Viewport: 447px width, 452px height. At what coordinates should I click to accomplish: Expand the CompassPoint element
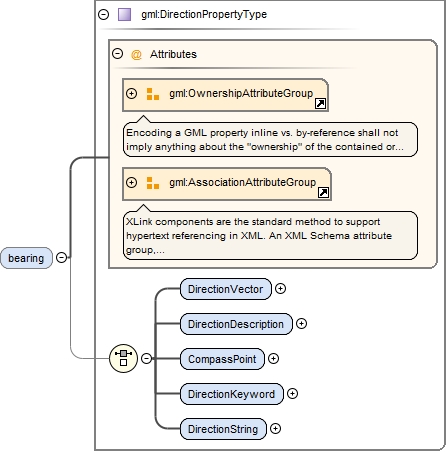[x=273, y=359]
